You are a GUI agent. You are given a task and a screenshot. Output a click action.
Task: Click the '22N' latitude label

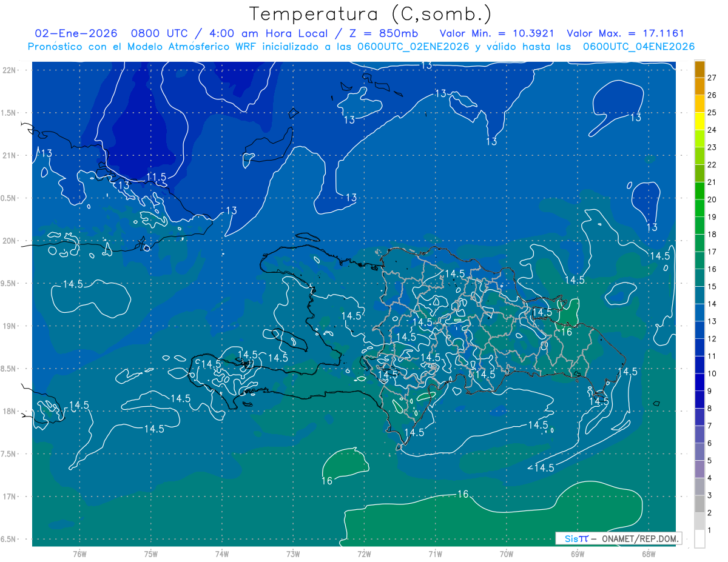[9, 70]
